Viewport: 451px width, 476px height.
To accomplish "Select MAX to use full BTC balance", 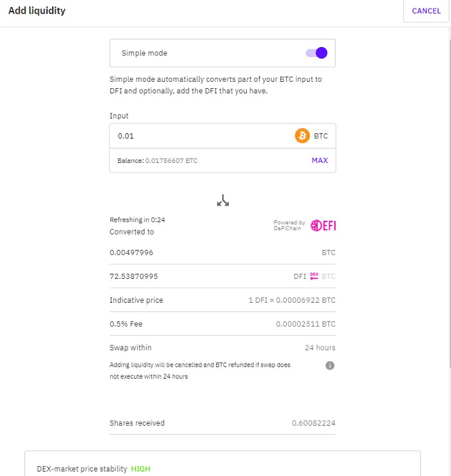I will 320,160.
